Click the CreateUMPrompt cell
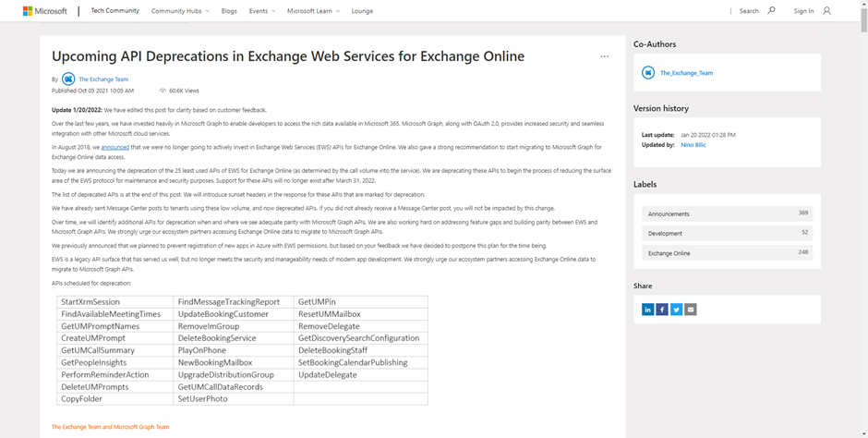Screen dimensions: 868x438 (115, 338)
